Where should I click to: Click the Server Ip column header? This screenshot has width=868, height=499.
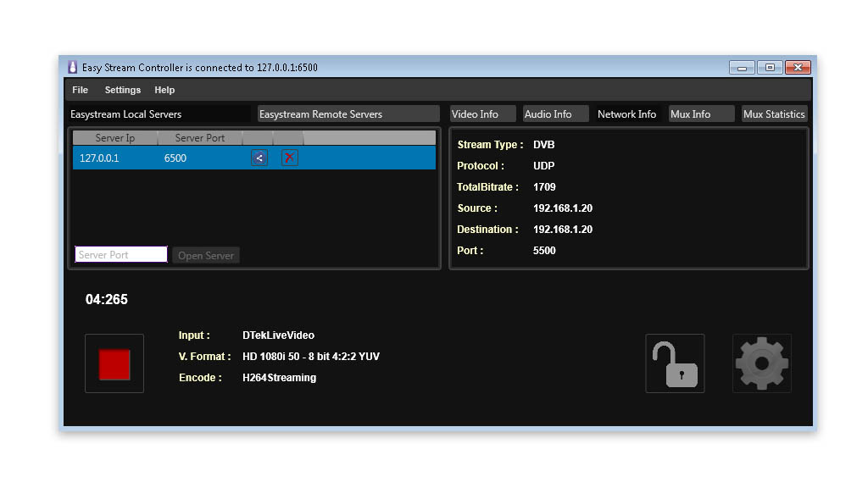coord(115,138)
